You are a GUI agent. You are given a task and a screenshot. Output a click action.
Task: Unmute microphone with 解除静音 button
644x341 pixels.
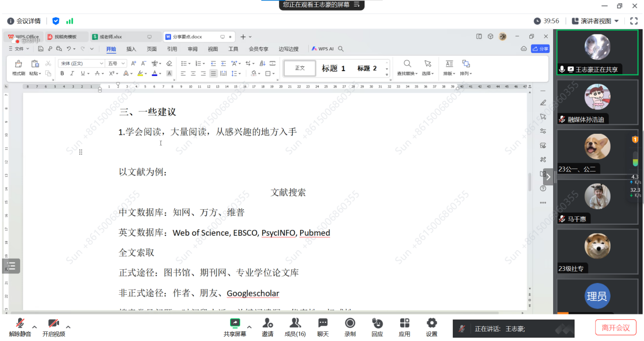(x=20, y=327)
